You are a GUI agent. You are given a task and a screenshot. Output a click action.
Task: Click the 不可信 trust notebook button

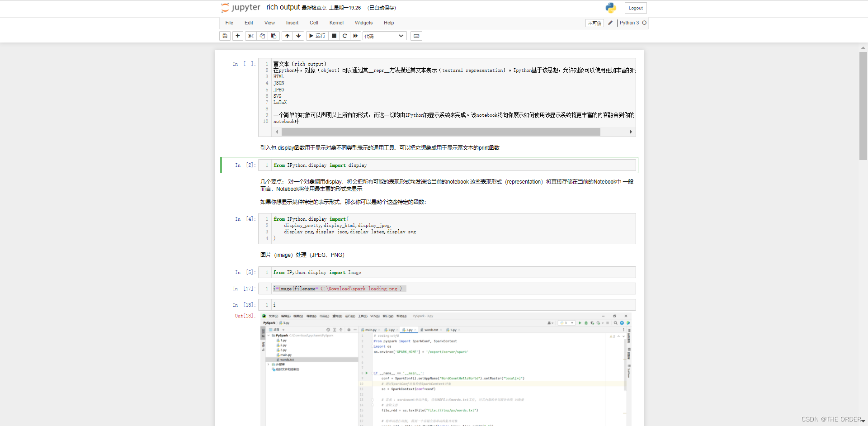pyautogui.click(x=594, y=23)
